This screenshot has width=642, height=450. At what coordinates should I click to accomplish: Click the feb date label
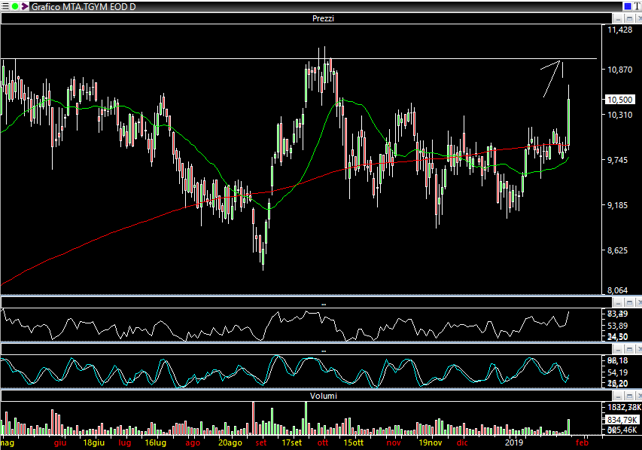pos(582,443)
